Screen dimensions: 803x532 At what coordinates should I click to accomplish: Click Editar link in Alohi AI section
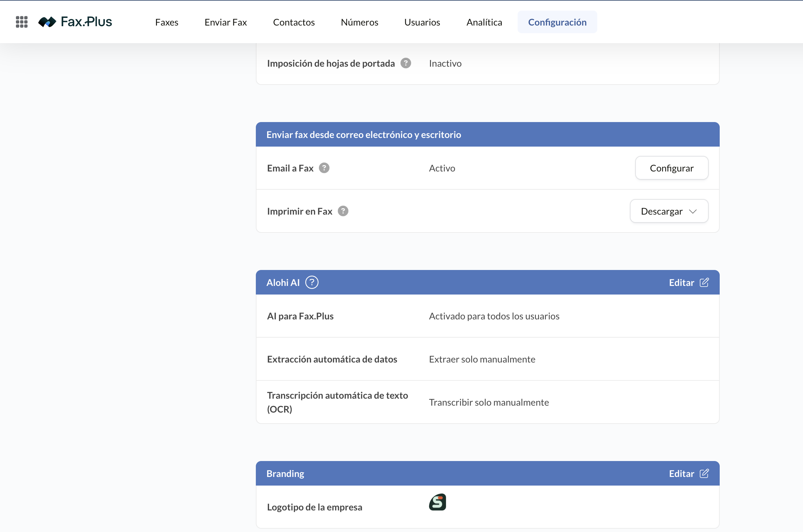coord(682,283)
